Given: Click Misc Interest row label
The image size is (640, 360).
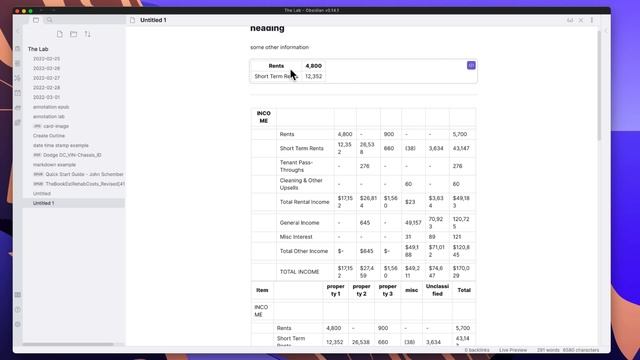Looking at the screenshot, I should tap(296, 237).
